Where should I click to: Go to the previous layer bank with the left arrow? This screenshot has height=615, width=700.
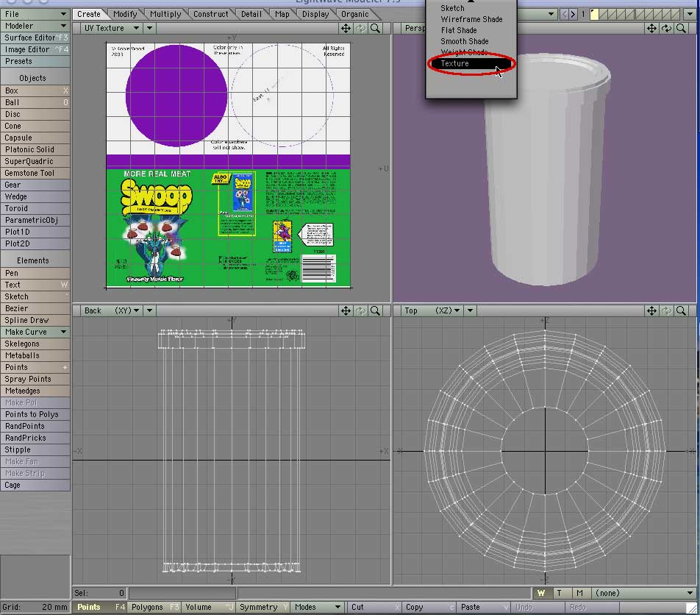564,14
